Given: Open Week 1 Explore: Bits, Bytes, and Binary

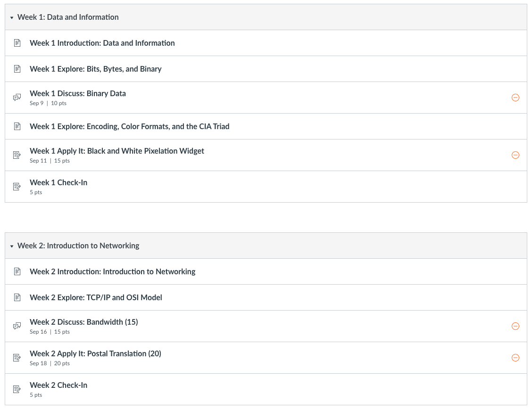Looking at the screenshot, I should [96, 68].
